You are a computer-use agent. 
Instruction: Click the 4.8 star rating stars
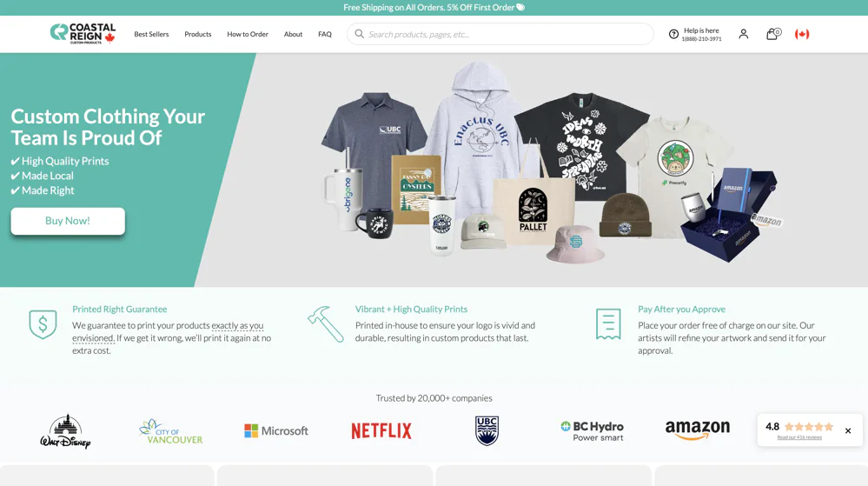pyautogui.click(x=809, y=426)
